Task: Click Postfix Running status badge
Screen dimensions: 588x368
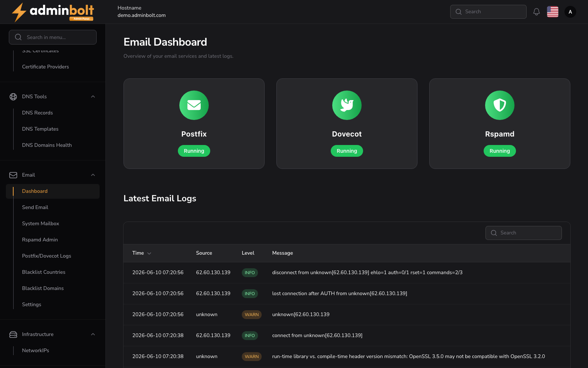Action: click(194, 151)
